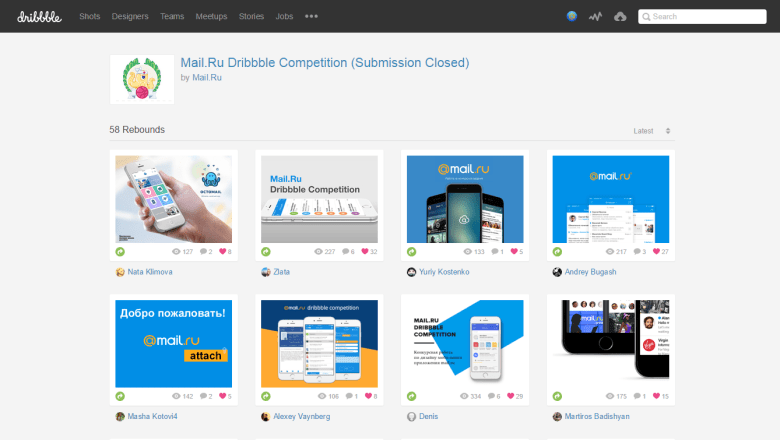Open Andrey Bugash's blue mail.ru shot thumbnail

[x=611, y=199]
